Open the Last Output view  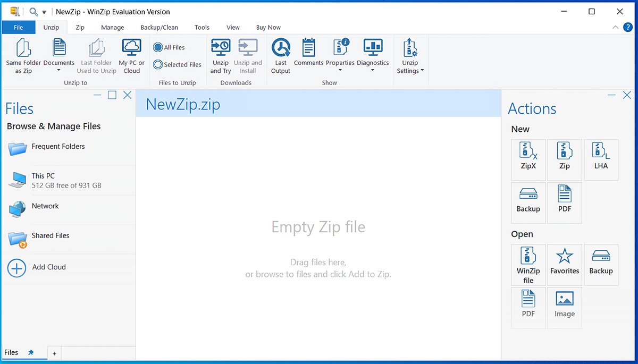click(280, 55)
